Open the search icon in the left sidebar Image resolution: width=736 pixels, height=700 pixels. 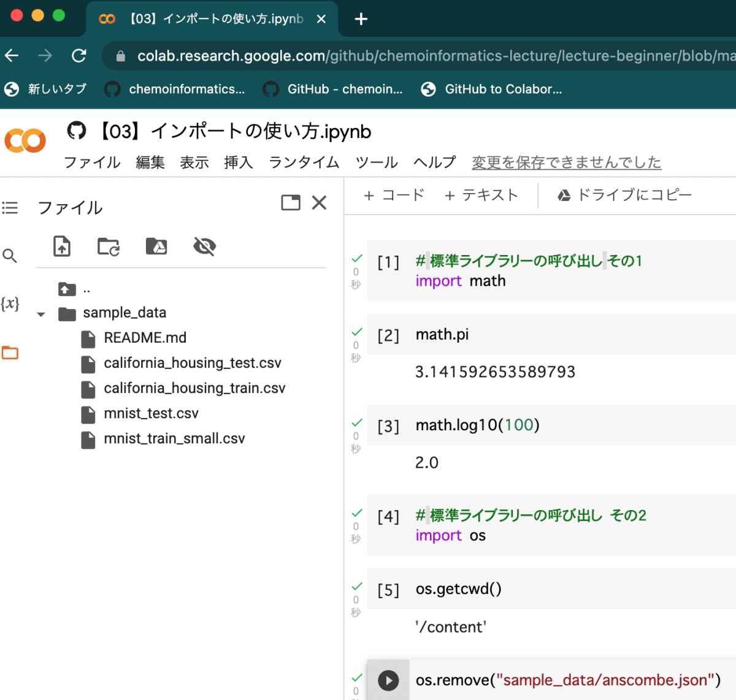[10, 256]
